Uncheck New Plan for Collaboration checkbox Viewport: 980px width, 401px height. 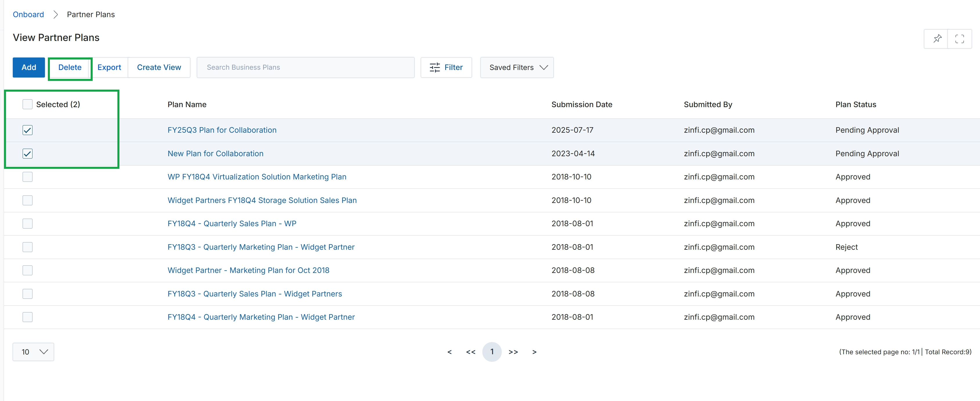coord(27,154)
